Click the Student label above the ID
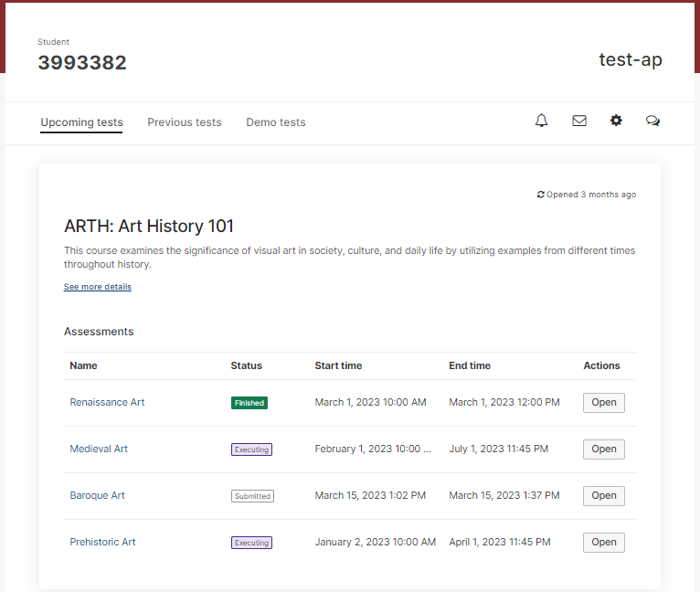 point(53,42)
